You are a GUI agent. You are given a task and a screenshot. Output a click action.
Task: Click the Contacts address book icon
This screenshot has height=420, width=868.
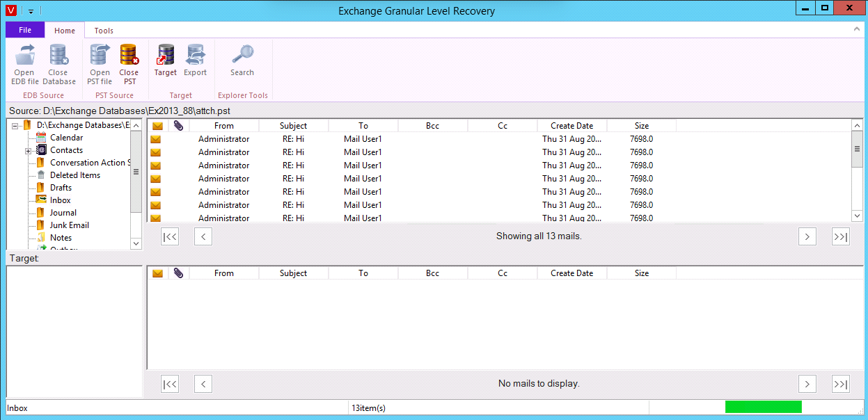[x=41, y=150]
